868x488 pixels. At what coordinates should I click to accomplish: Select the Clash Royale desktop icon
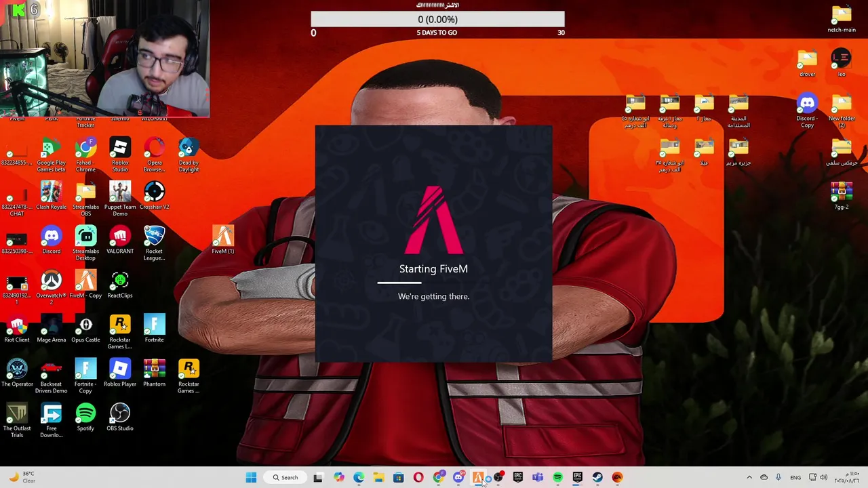[x=51, y=195]
